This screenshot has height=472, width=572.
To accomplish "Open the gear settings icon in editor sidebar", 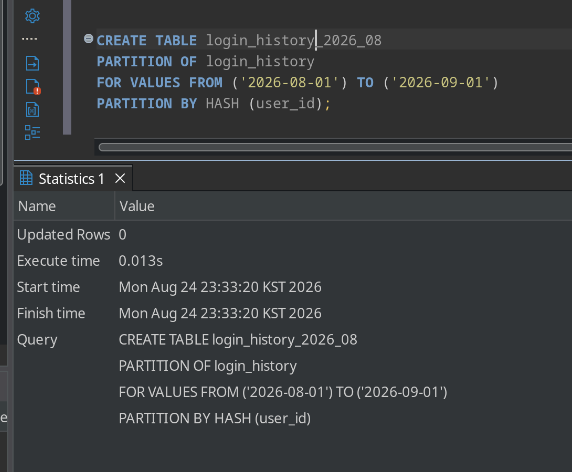I will [32, 16].
